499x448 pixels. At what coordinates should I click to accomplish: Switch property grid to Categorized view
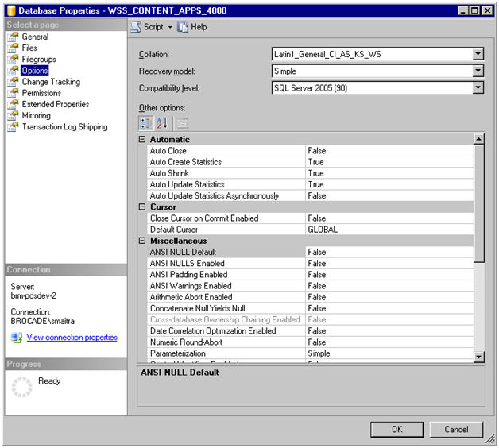[146, 123]
